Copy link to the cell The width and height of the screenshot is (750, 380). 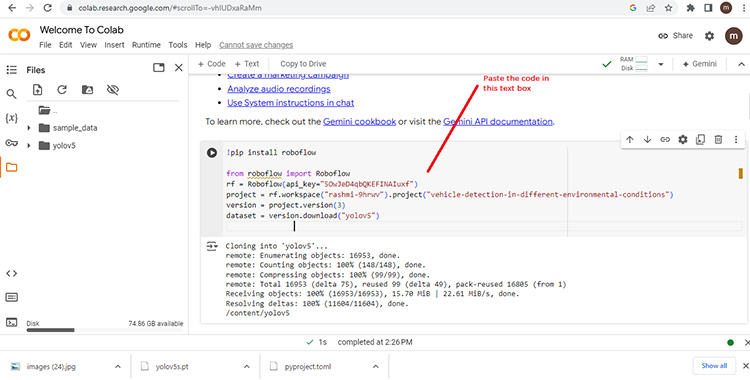(665, 140)
